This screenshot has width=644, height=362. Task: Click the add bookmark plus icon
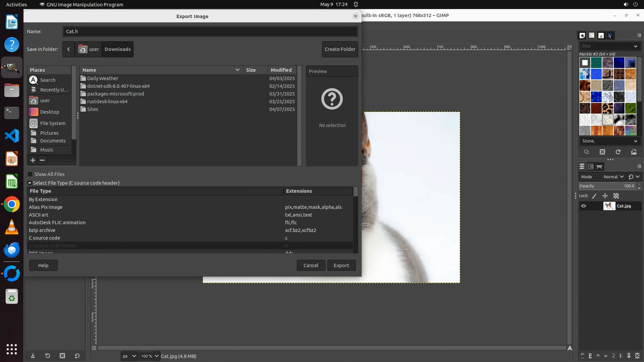(x=33, y=160)
